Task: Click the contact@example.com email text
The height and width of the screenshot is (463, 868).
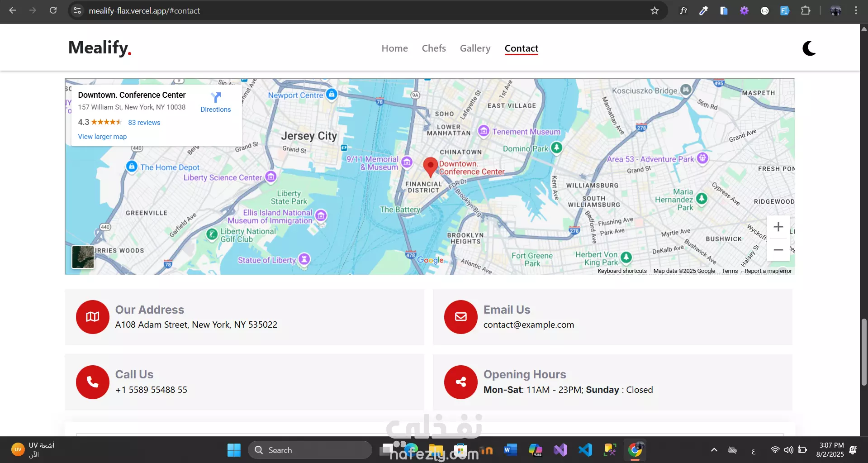Action: [x=529, y=325]
